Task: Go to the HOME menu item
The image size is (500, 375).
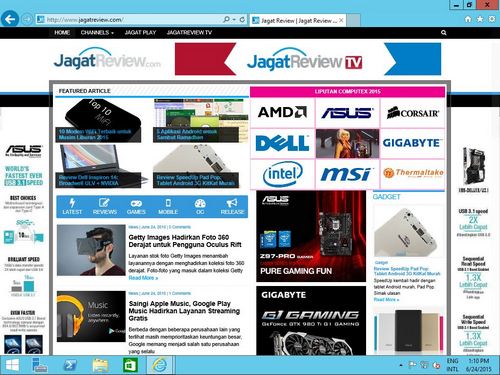Action: (62, 33)
